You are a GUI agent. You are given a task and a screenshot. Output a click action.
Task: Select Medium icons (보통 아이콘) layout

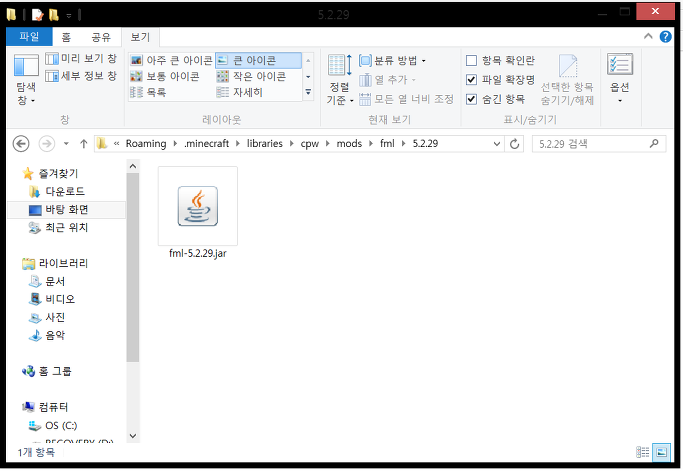click(165, 76)
